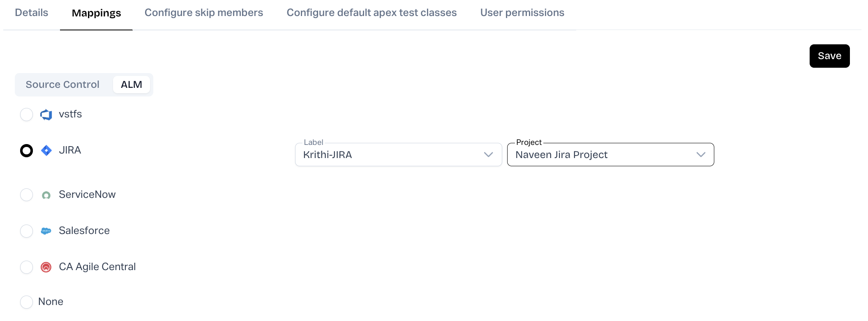Viewport: 868px width, 321px height.
Task: Go to Configure default apex test classes
Action: tap(372, 13)
